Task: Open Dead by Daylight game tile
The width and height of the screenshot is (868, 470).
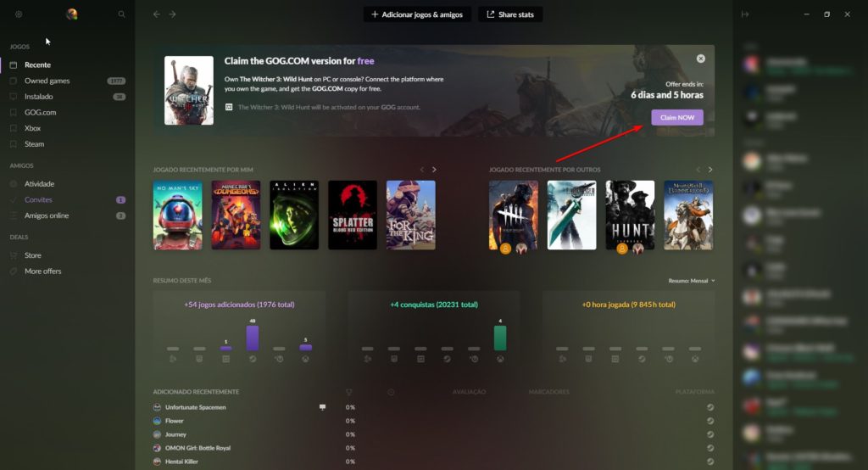Action: (513, 215)
